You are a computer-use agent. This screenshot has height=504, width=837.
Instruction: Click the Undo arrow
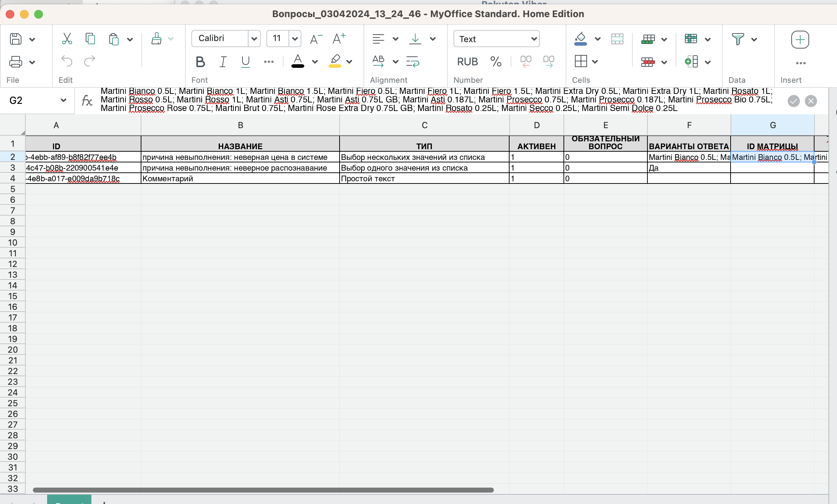coord(67,61)
